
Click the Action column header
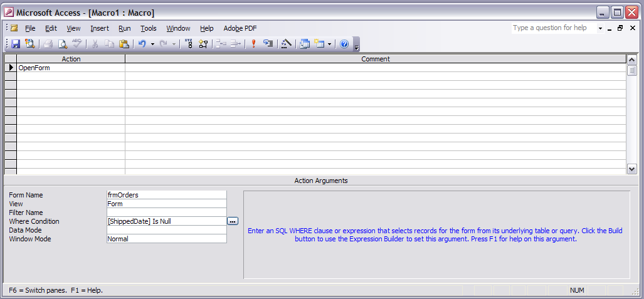(71, 59)
